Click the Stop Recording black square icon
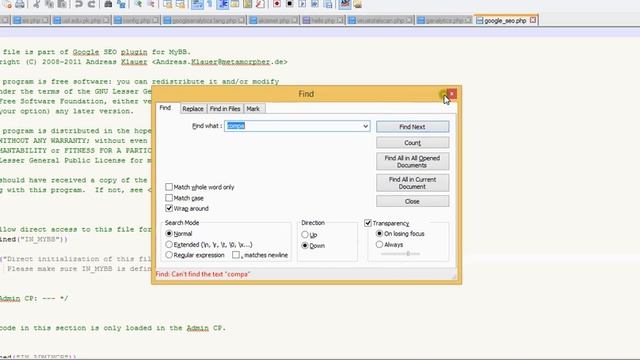640x360 pixels. [x=289, y=4]
